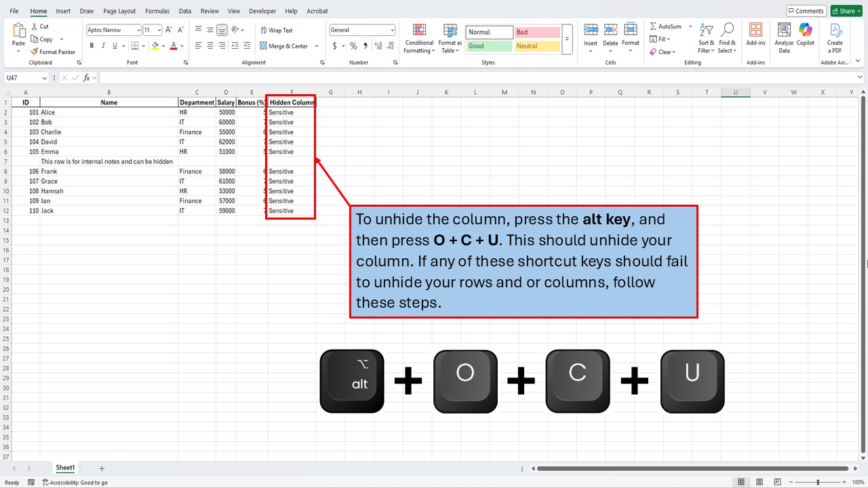The height and width of the screenshot is (488, 868).
Task: Apply Percent Style number format
Action: click(353, 46)
